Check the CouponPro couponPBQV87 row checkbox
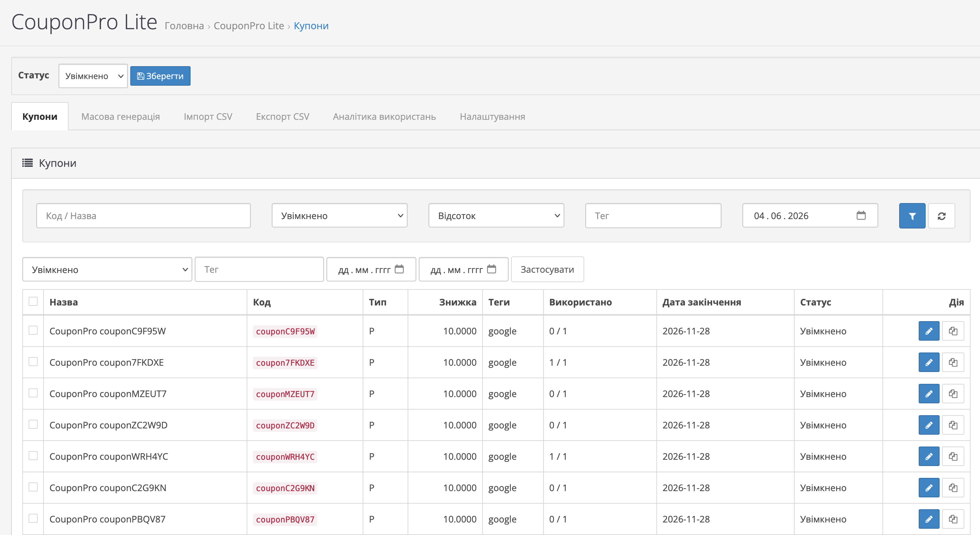The height and width of the screenshot is (535, 980). point(33,519)
